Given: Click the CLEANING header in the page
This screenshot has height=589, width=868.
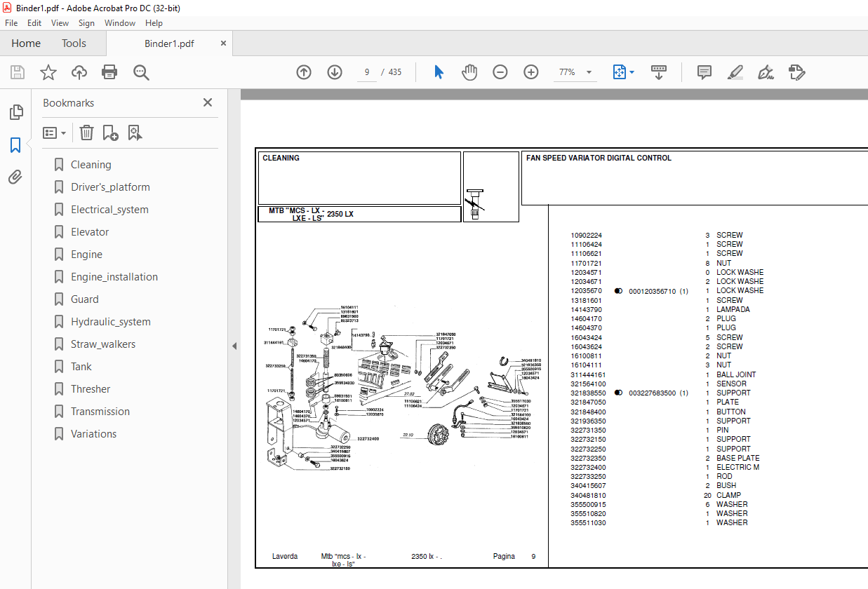Looking at the screenshot, I should pyautogui.click(x=281, y=158).
